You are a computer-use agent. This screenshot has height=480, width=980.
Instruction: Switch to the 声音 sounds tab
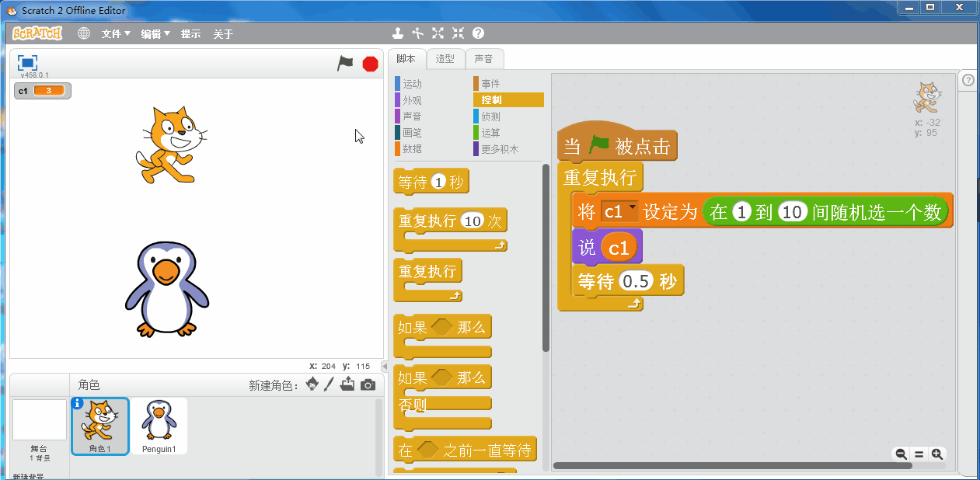point(483,59)
